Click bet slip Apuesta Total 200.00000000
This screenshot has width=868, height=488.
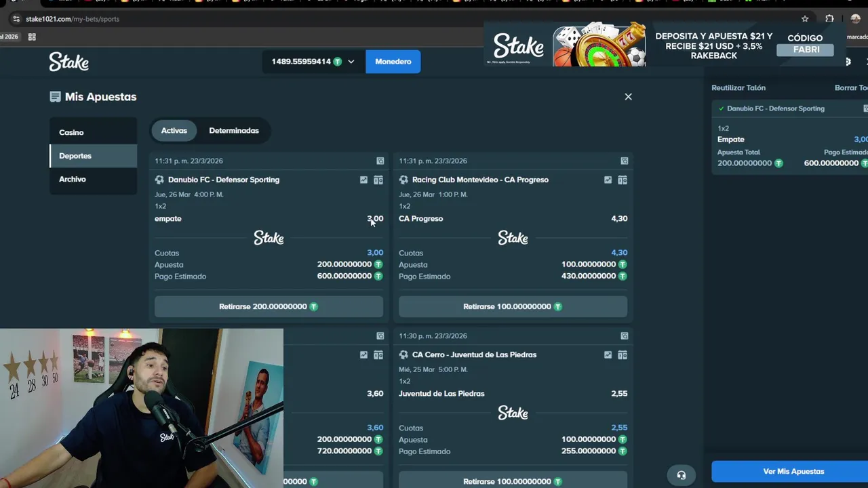click(745, 163)
